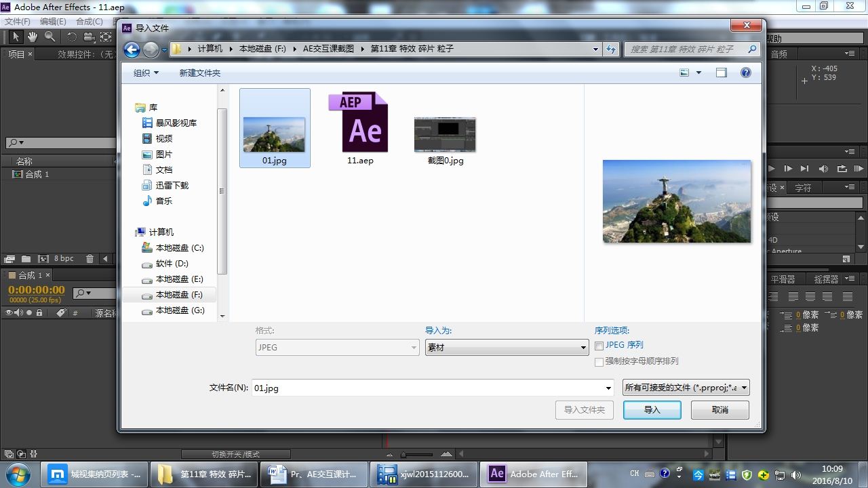868x488 pixels.
Task: Open the Maxthon browser taskbar item
Action: pos(95,474)
